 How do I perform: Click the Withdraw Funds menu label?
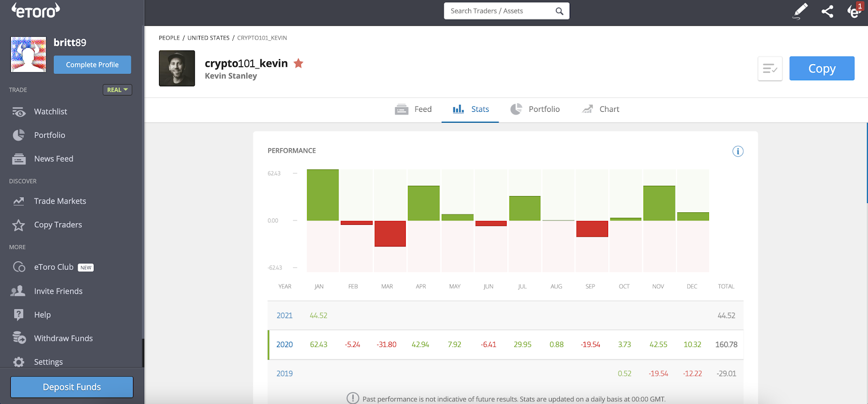[x=63, y=338]
